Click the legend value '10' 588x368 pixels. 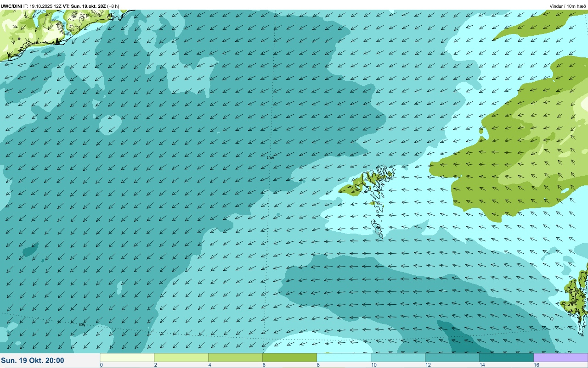pyautogui.click(x=373, y=365)
